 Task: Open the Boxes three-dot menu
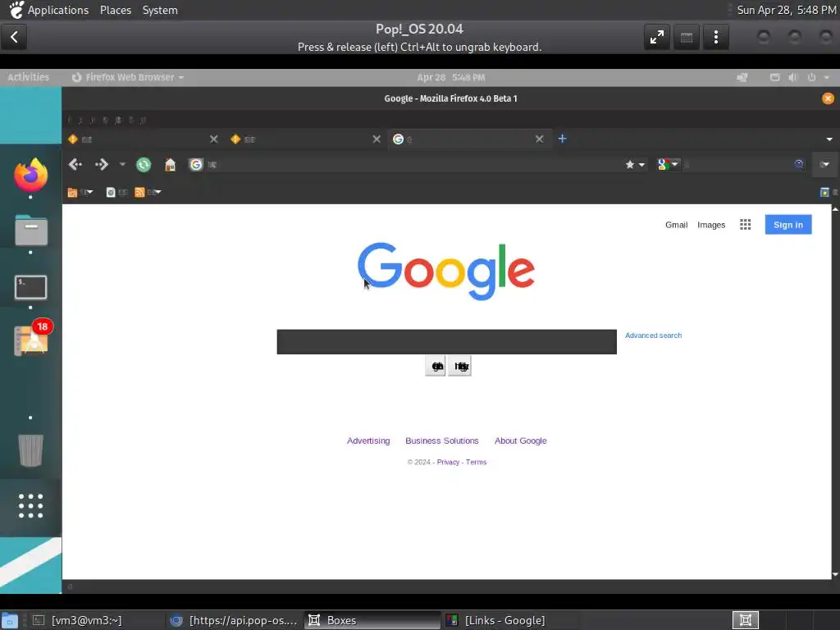tap(715, 37)
